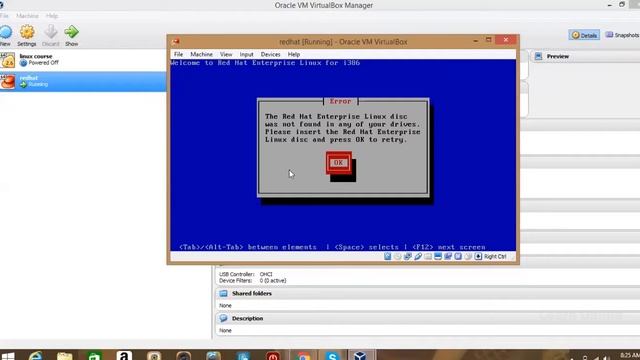Click the Error dialog message text

(x=342, y=128)
